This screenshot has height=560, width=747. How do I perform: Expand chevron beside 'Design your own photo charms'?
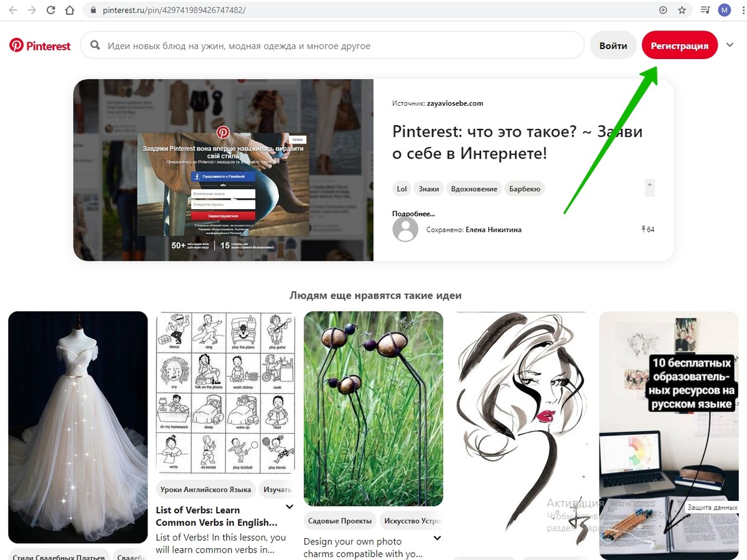pyautogui.click(x=437, y=538)
